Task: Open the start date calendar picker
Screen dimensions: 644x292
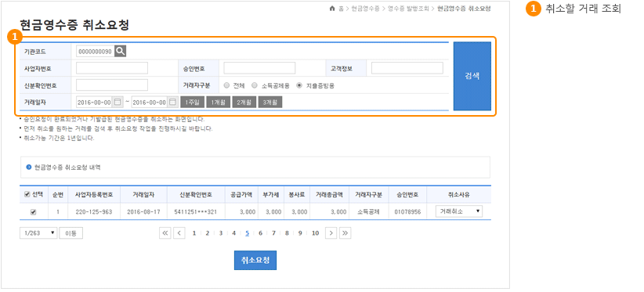Action: click(118, 102)
